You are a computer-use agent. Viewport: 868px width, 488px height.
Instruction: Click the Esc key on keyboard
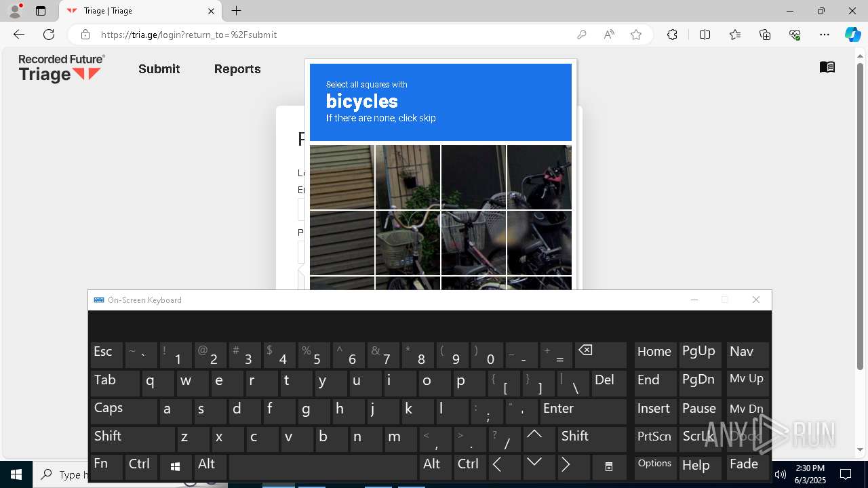click(x=106, y=355)
